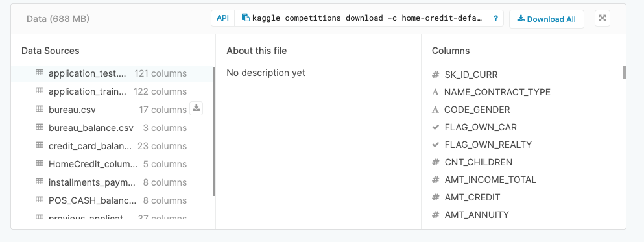Open the application_train file with 122 columns
The image size is (644, 242).
(x=112, y=91)
